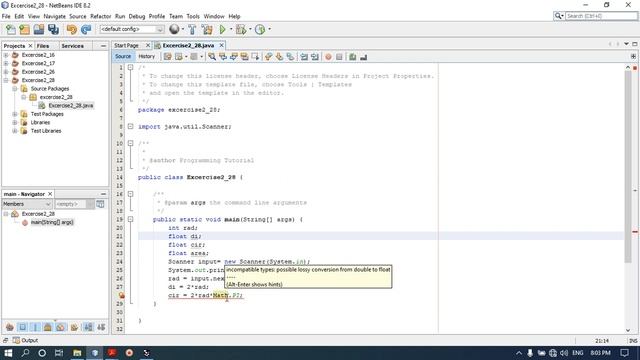The height and width of the screenshot is (360, 640).
Task: Click the editor Find Selection magnifier icon
Action: 212,57
